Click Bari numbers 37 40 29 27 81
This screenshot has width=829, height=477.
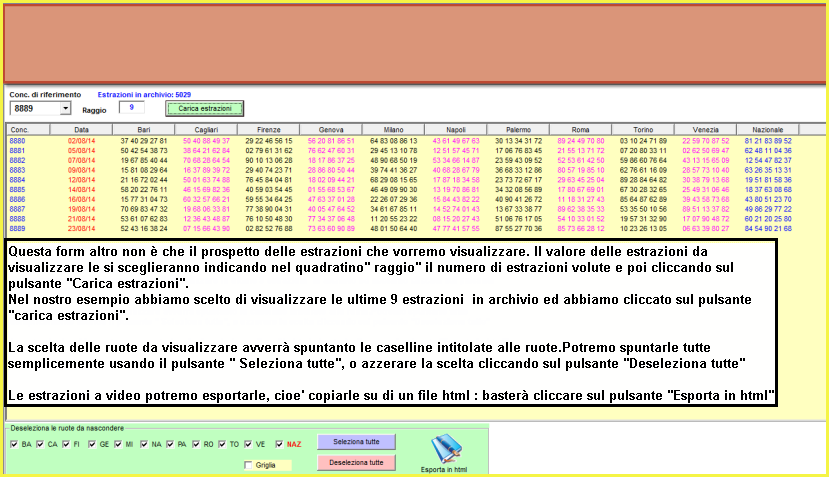[x=144, y=141]
